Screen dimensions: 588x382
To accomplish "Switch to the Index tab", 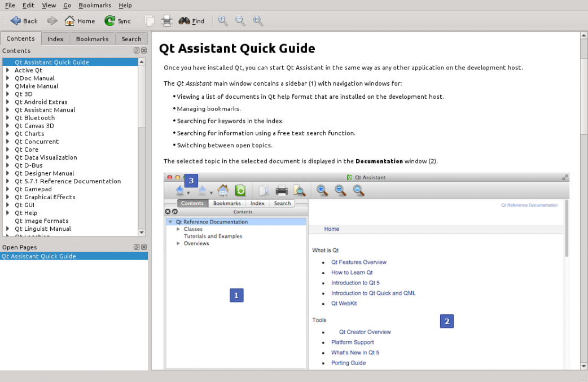I will tap(55, 39).
